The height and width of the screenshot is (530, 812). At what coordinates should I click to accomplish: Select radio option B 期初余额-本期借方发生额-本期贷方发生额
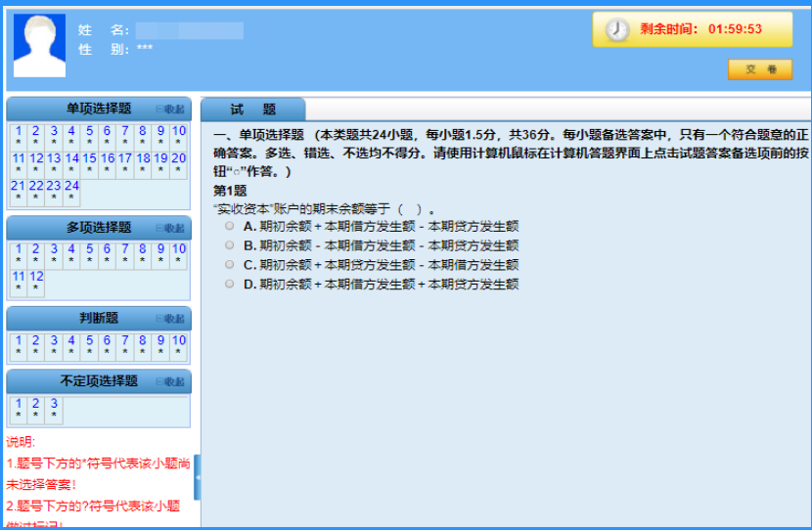pyautogui.click(x=230, y=245)
